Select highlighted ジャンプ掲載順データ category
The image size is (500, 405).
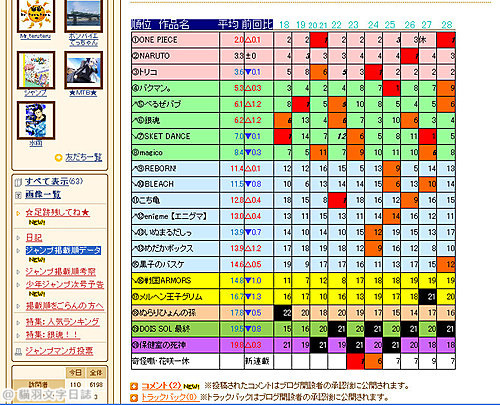click(x=63, y=250)
